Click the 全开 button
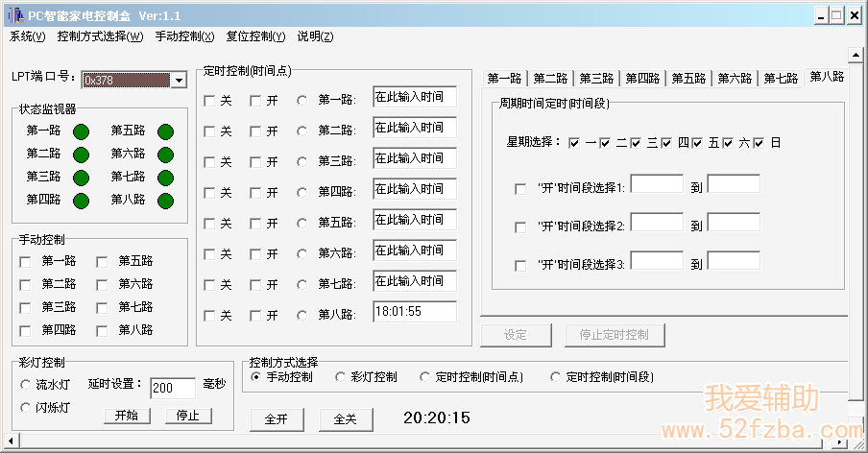The height and width of the screenshot is (453, 868). (x=277, y=419)
